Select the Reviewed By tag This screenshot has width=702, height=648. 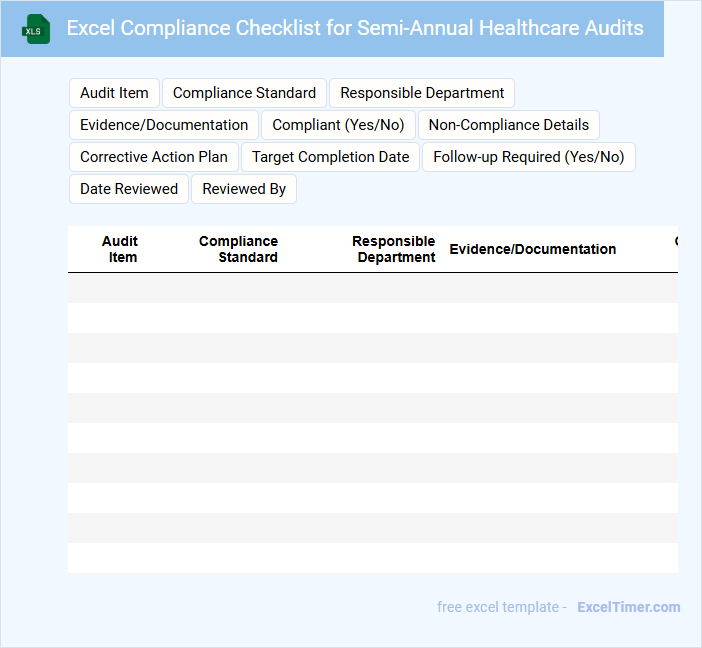click(244, 189)
